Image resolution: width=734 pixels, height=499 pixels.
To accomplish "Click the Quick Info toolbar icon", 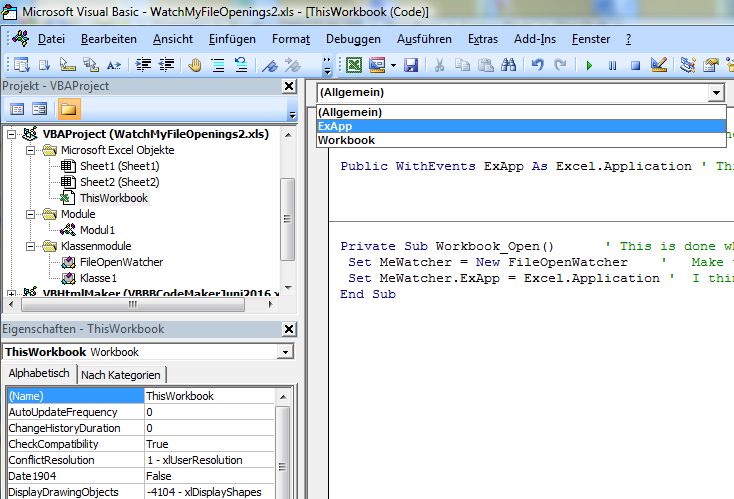I will pyautogui.click(x=68, y=65).
